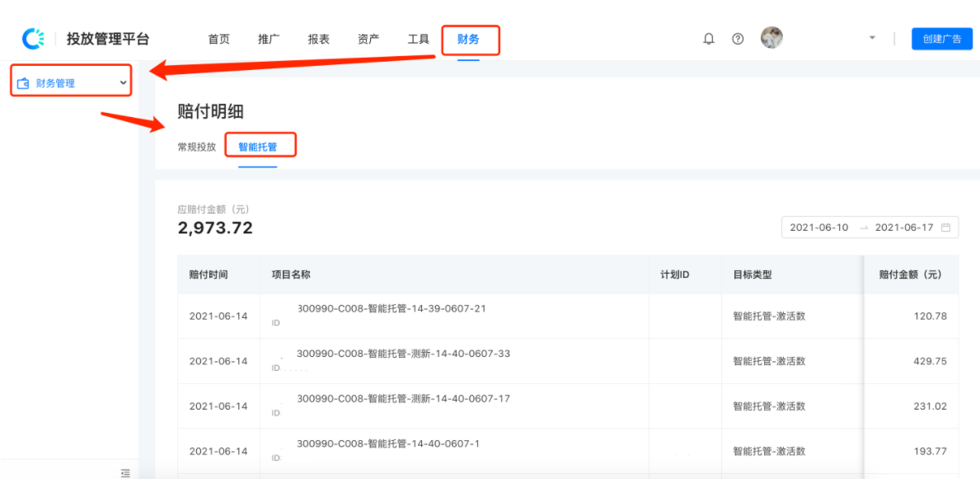980x483 pixels.
Task: Click the start date 2021-06-10 field
Action: (818, 227)
